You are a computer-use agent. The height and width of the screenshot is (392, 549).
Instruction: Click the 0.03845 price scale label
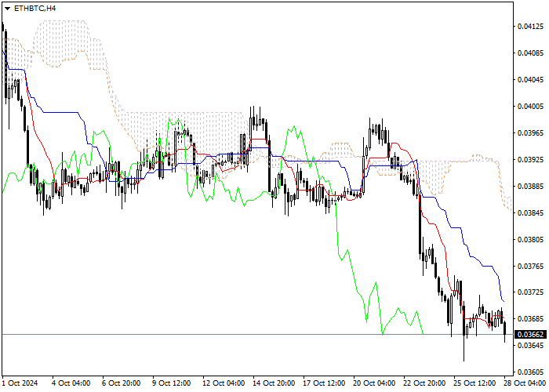(x=531, y=212)
